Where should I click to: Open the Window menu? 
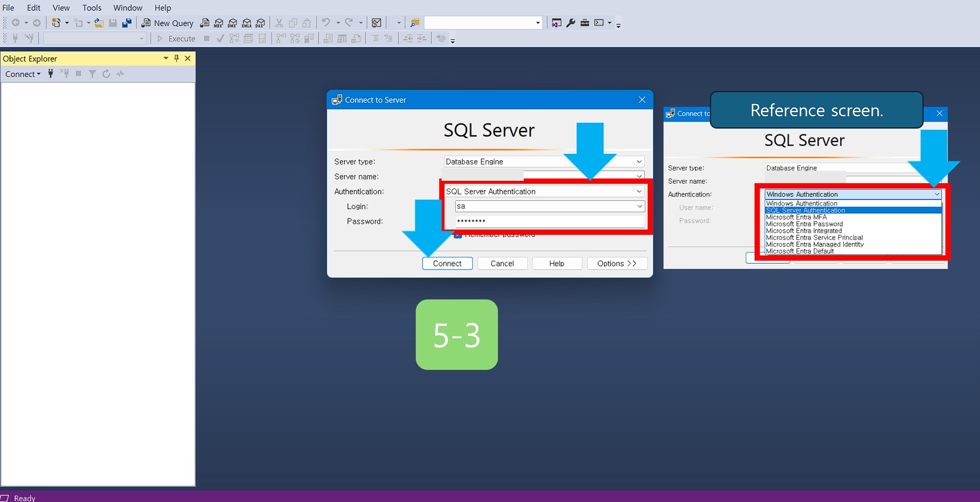(x=127, y=8)
